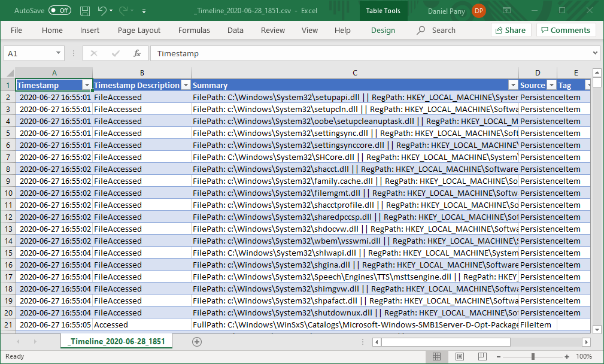
Task: Click cell with setupapi.dll file path
Action: pos(355,97)
